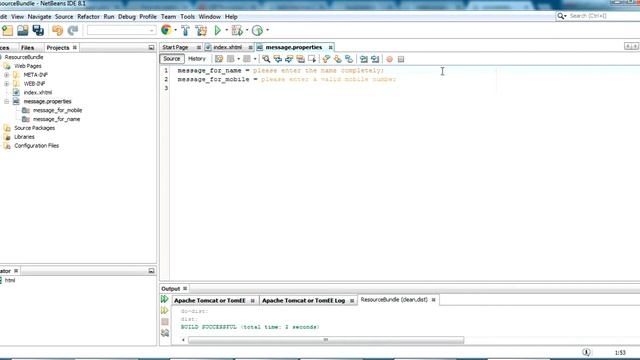Click the Stop Macro Recording icon
The height and width of the screenshot is (360, 640).
(401, 60)
